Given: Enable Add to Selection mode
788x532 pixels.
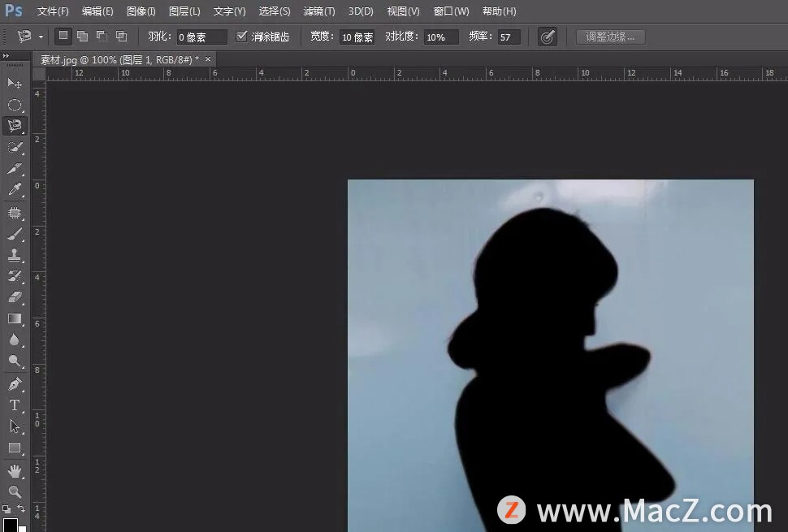Looking at the screenshot, I should (x=82, y=37).
